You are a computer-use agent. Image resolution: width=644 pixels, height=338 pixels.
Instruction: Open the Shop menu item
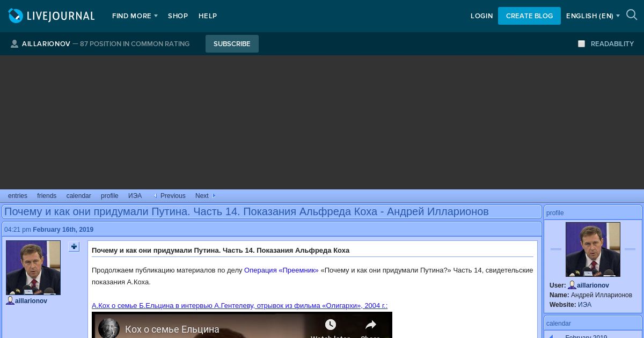(178, 16)
